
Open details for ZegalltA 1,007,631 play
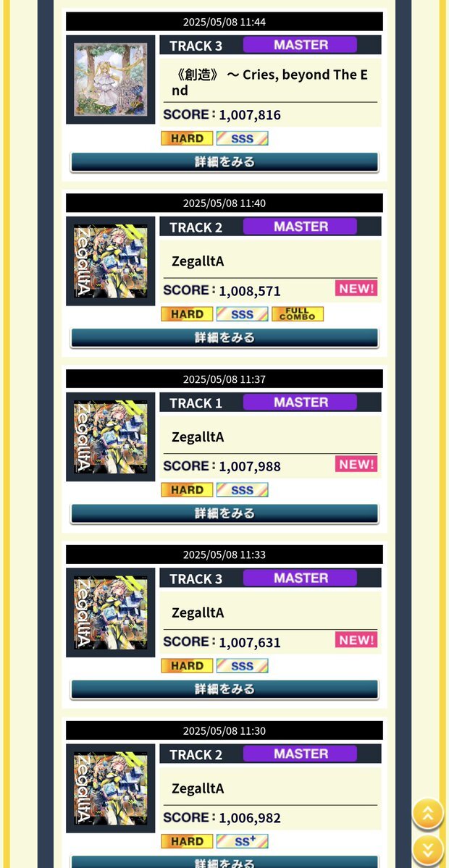(224, 689)
